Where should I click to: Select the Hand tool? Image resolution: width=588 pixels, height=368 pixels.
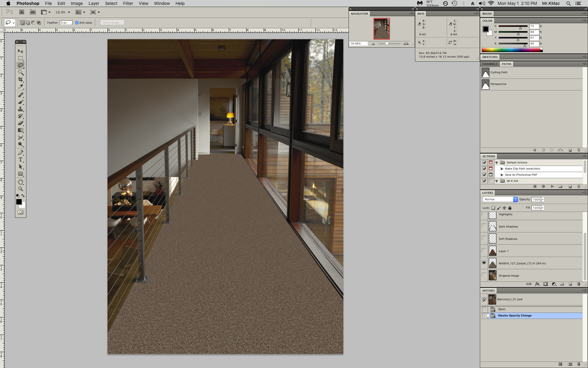pos(20,182)
